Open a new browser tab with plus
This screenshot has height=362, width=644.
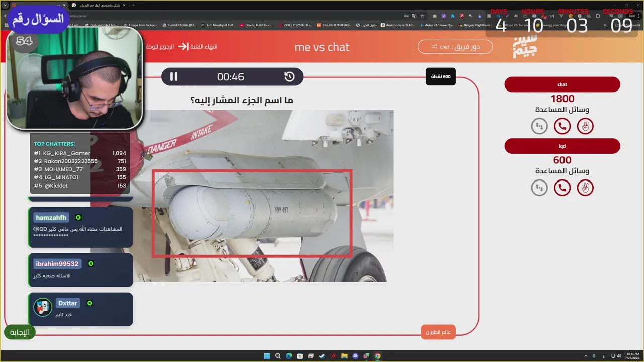click(133, 5)
